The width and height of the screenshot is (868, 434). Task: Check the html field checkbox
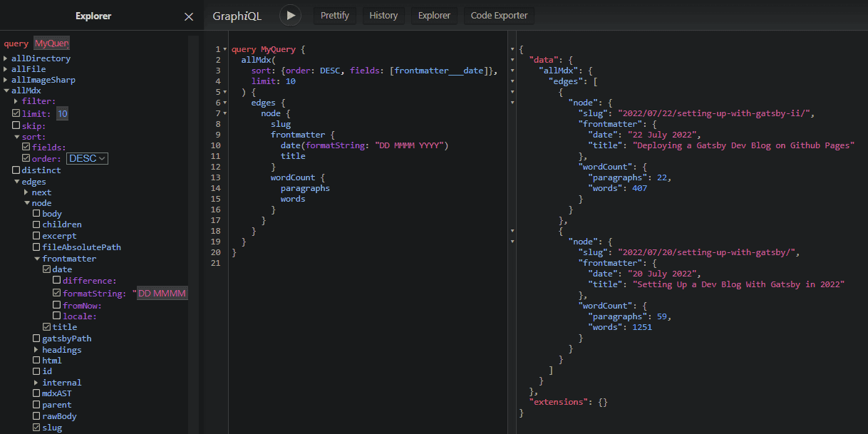[36, 361]
